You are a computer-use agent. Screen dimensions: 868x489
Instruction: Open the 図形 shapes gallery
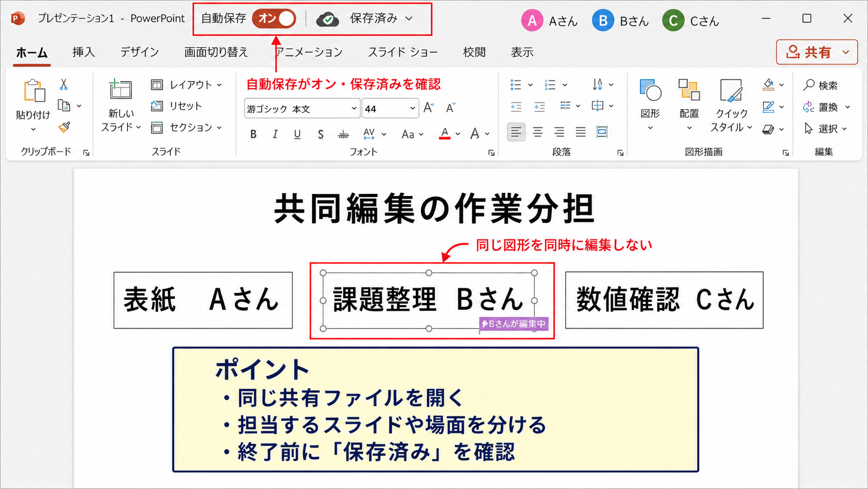coord(650,104)
